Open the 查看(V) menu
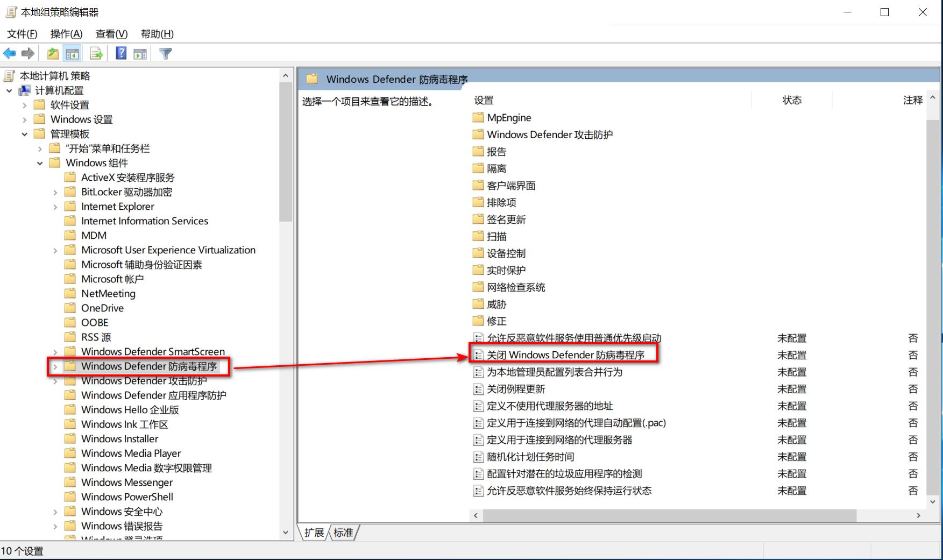The image size is (943, 560). (x=111, y=34)
